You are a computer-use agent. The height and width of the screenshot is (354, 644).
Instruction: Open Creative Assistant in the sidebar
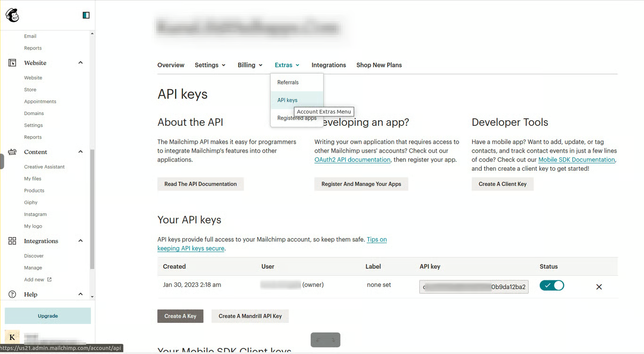click(x=44, y=167)
